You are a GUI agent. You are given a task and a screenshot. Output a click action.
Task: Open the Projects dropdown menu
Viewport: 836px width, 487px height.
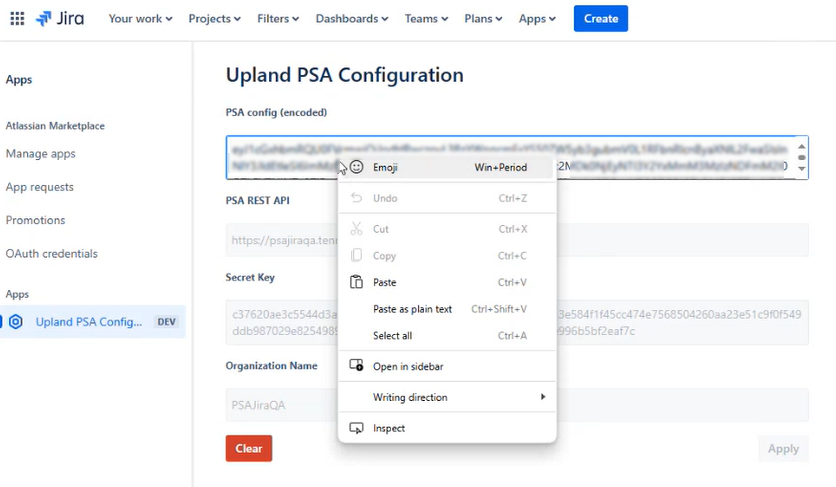click(214, 19)
